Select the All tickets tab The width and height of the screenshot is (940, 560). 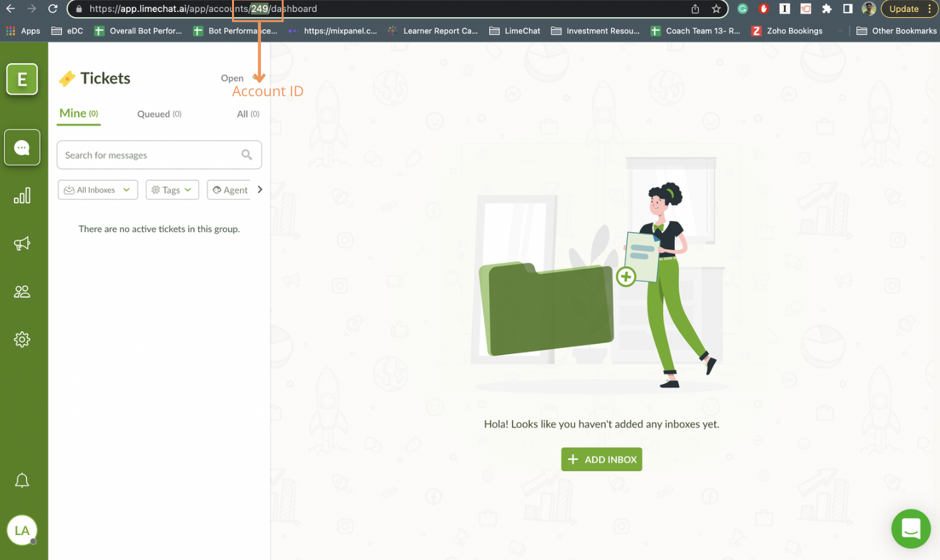pos(248,113)
